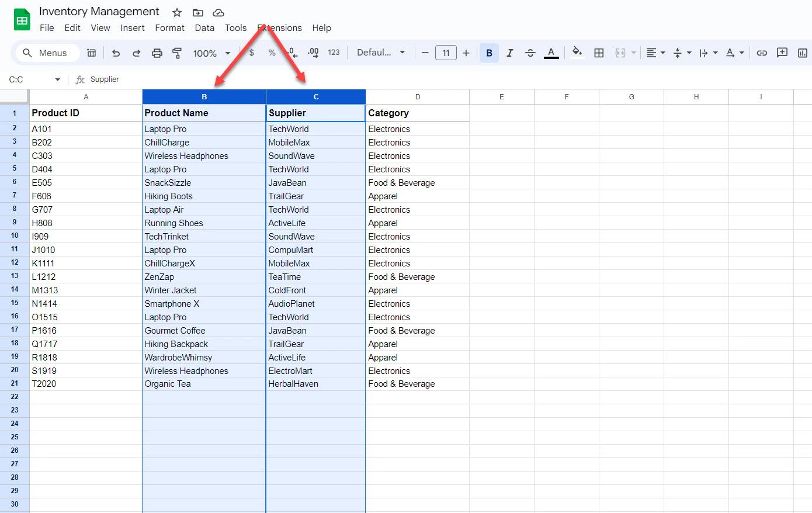Viewport: 812px width, 513px height.
Task: Click the merge cells icon
Action: (x=620, y=53)
